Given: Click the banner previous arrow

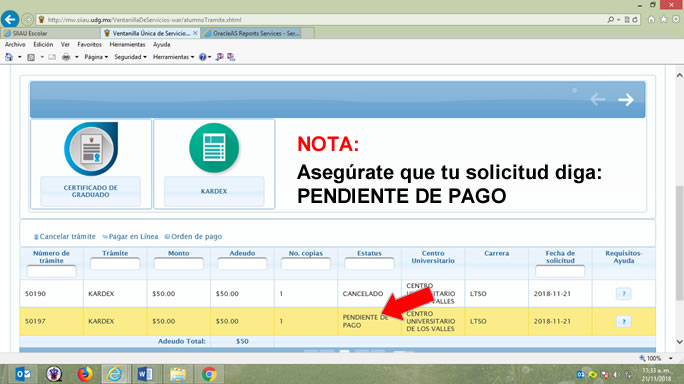Looking at the screenshot, I should (x=598, y=99).
